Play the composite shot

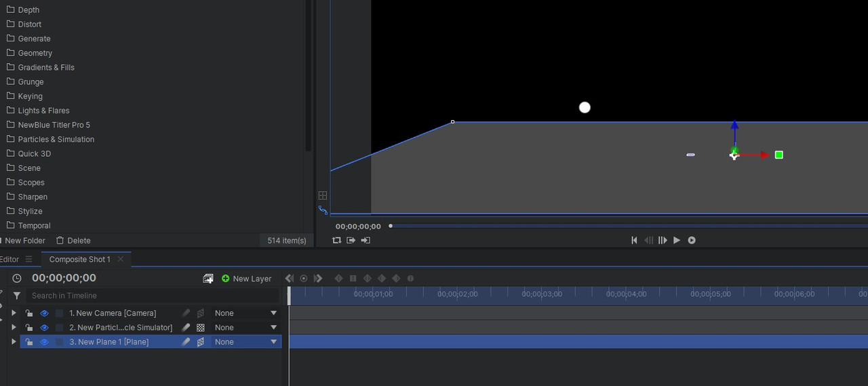click(677, 240)
